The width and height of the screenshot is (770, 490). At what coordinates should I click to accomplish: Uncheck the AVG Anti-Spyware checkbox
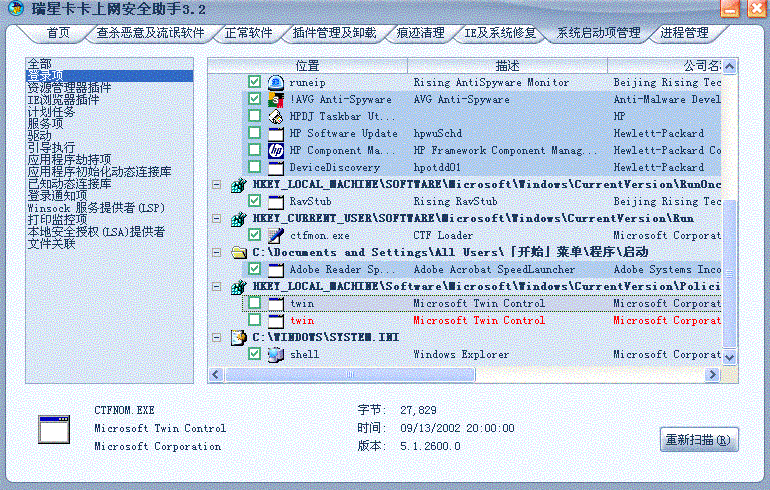point(254,99)
